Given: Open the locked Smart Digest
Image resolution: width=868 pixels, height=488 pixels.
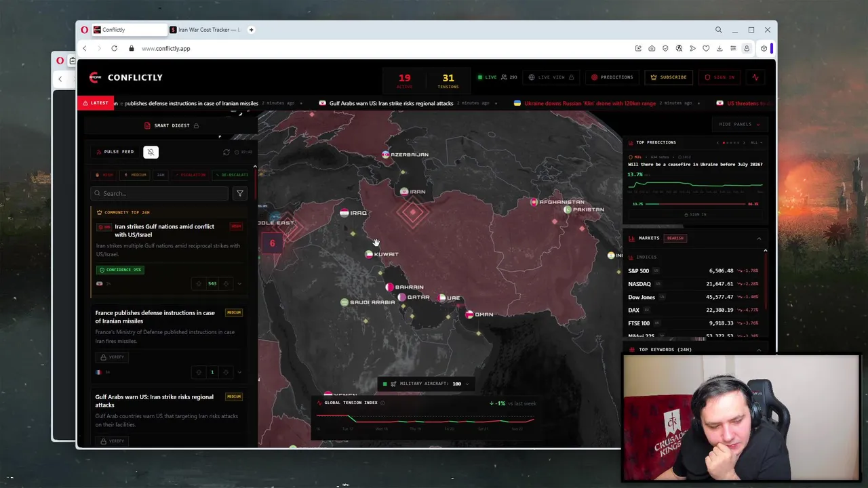Looking at the screenshot, I should click(172, 125).
